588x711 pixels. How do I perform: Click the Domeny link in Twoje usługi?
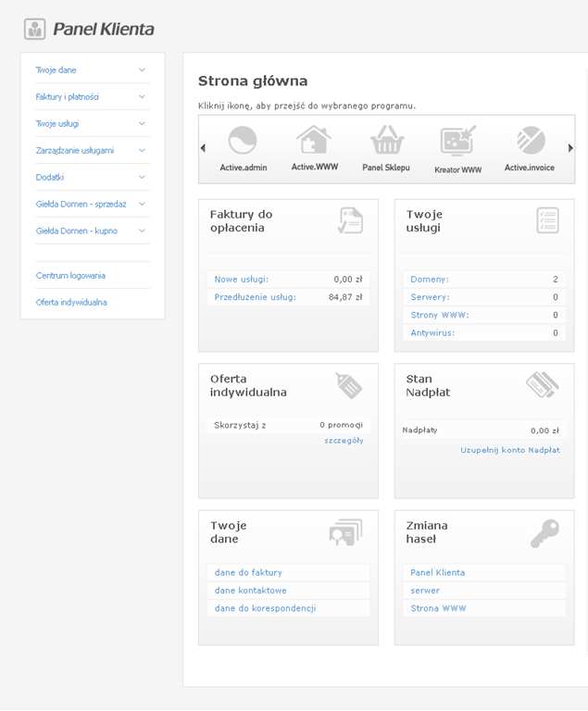429,280
